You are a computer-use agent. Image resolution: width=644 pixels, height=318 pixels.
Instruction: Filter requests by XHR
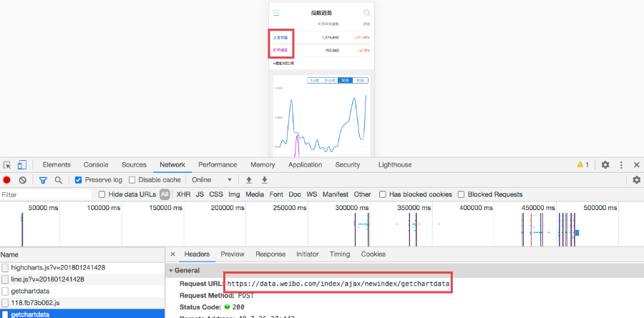pos(184,194)
